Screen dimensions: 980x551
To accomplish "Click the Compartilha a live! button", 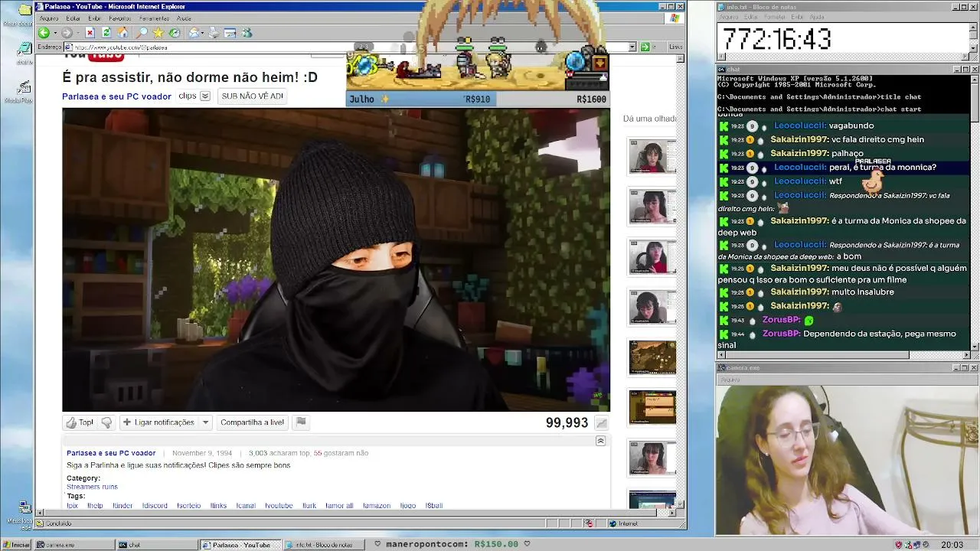I will coord(252,422).
